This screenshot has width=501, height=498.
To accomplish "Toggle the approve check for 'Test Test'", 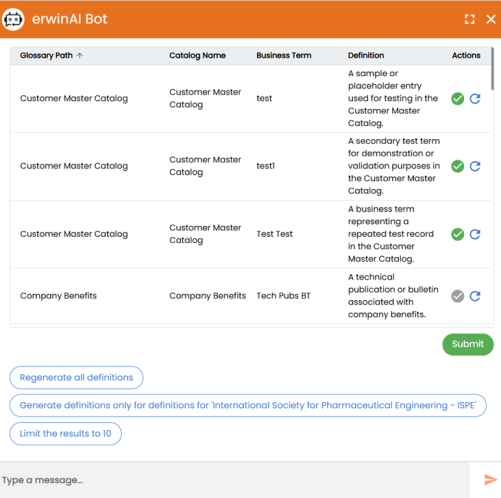I will 458,234.
